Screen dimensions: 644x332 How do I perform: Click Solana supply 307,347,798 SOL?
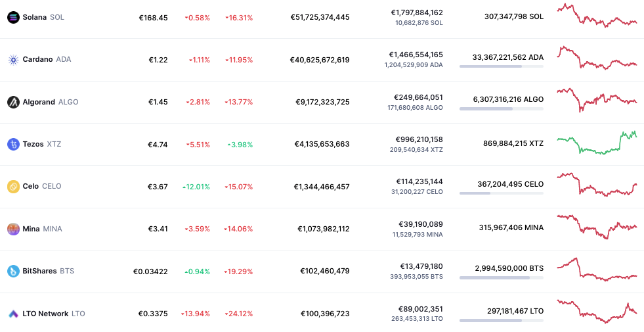coord(514,16)
